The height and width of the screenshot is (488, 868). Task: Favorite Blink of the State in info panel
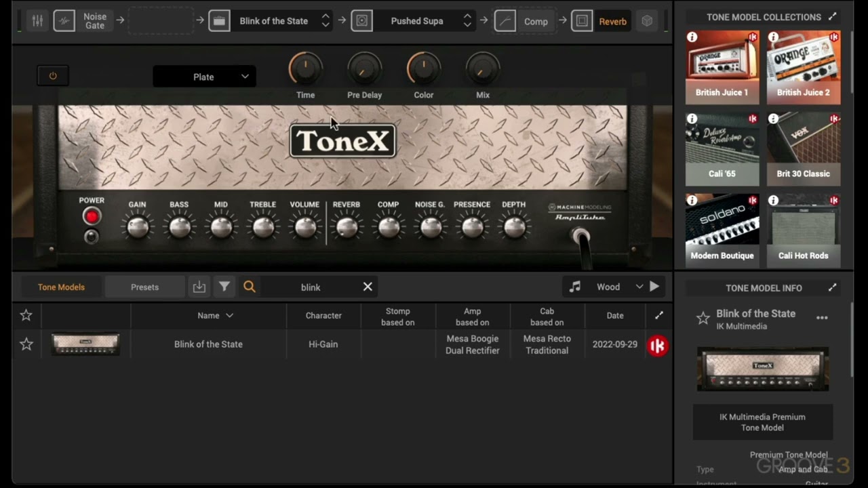coord(703,318)
